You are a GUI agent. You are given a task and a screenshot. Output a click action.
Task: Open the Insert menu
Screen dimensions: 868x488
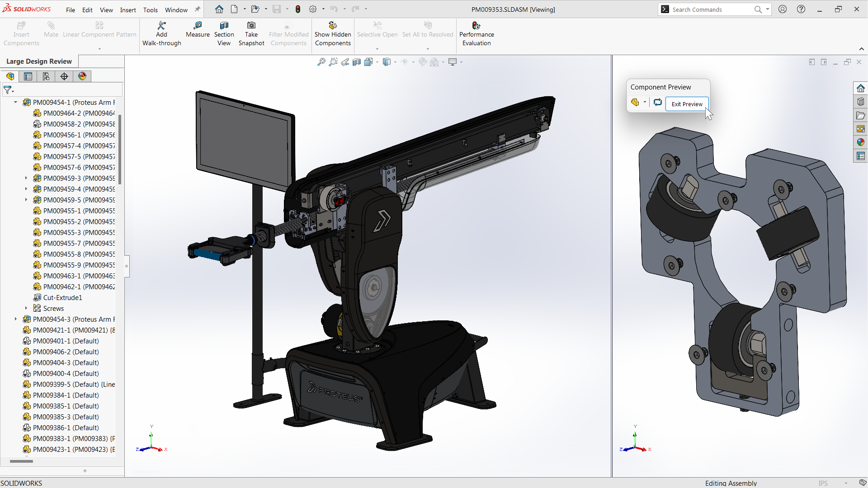pos(127,9)
